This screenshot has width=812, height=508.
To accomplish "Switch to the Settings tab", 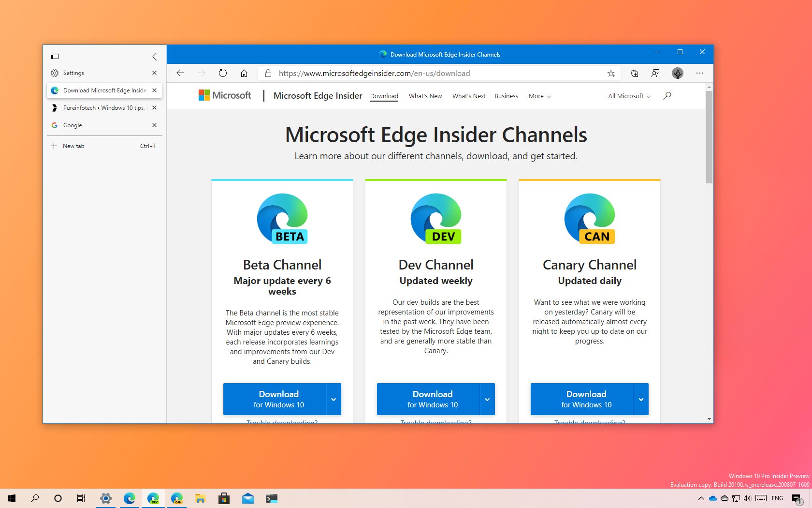I will pyautogui.click(x=104, y=73).
